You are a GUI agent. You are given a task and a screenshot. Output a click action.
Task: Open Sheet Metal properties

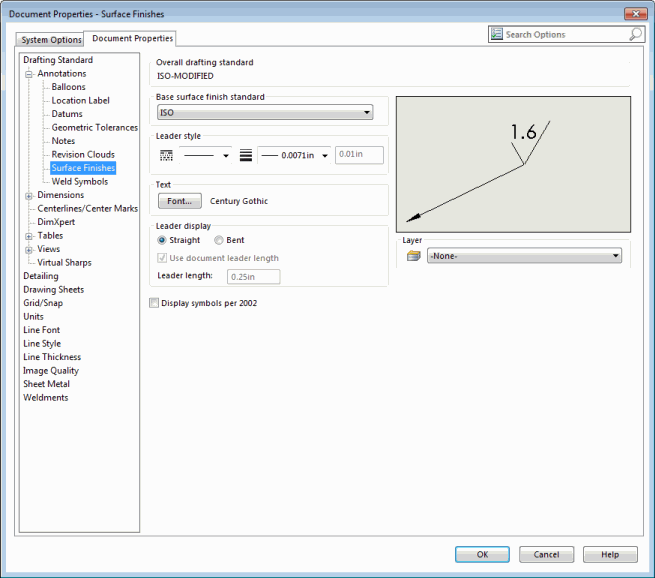46,384
